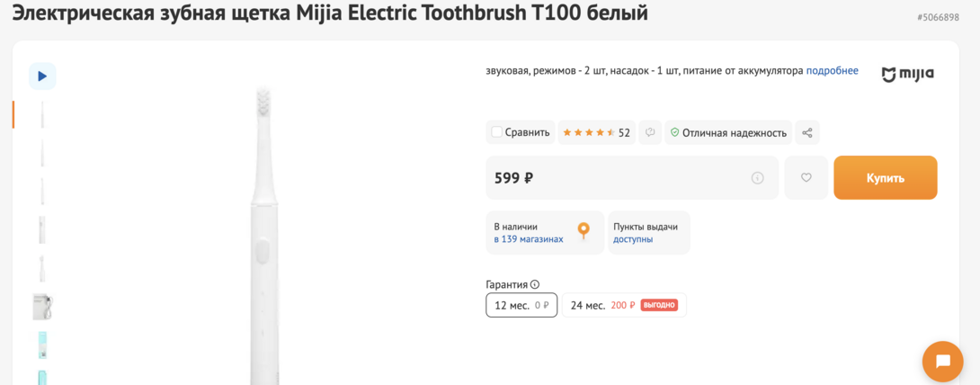Click the orange map pin icon
Viewport: 980px width, 385px height.
coord(584,231)
